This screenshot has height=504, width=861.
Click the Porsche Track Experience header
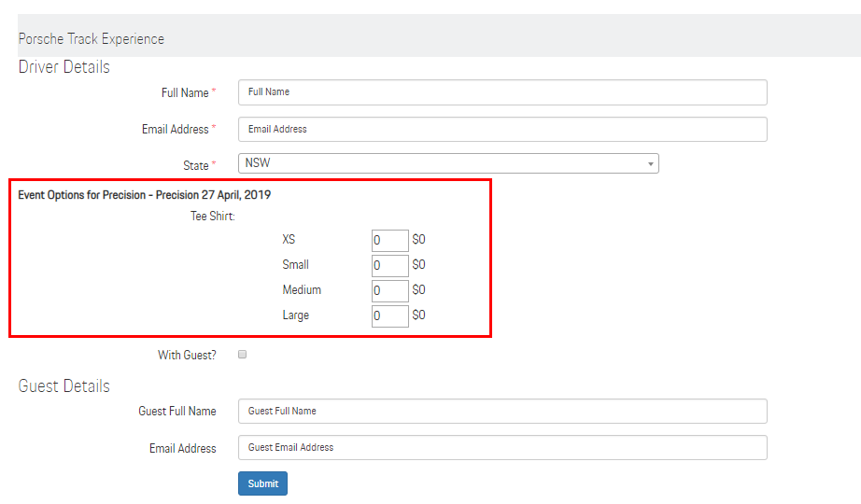pyautogui.click(x=91, y=39)
